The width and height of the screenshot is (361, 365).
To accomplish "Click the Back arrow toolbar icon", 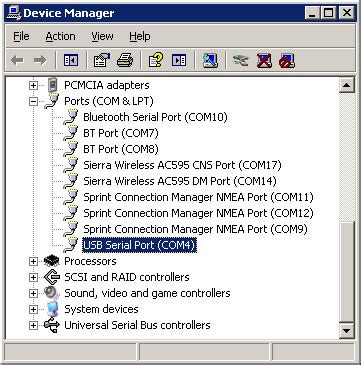I will pyautogui.click(x=17, y=61).
